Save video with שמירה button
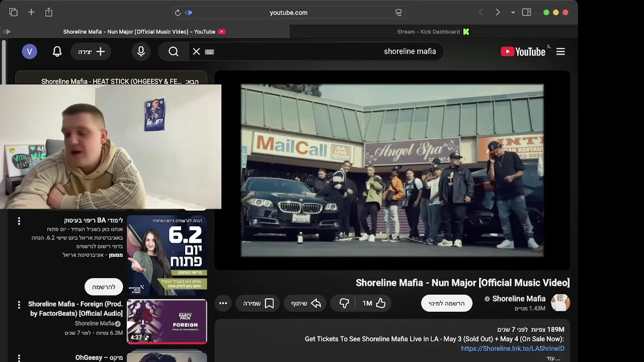The height and width of the screenshot is (362, 644). [x=258, y=303]
